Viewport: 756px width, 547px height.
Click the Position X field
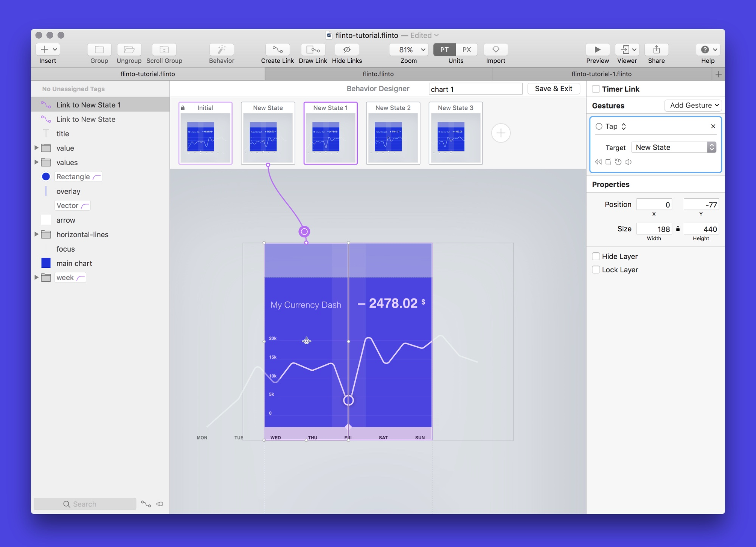pyautogui.click(x=654, y=205)
